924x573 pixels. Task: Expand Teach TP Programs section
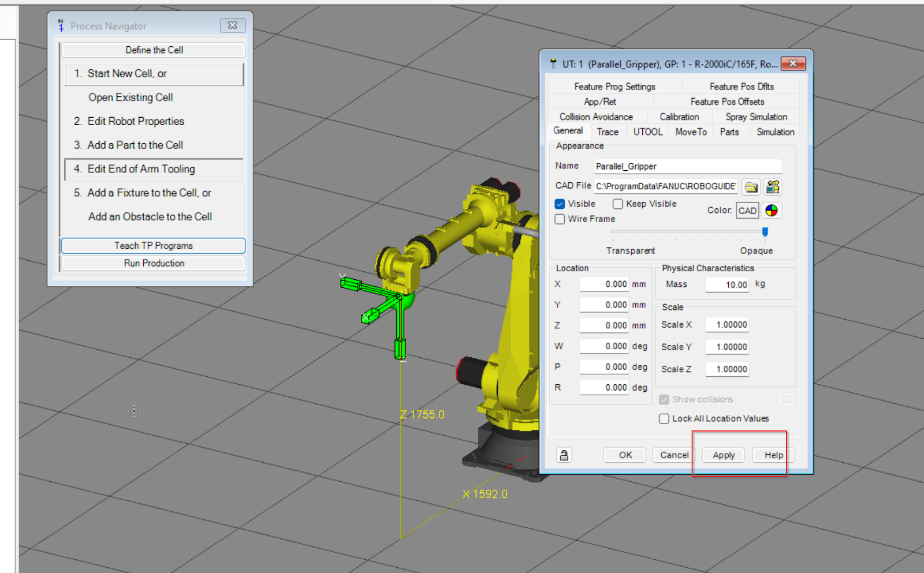coord(154,246)
